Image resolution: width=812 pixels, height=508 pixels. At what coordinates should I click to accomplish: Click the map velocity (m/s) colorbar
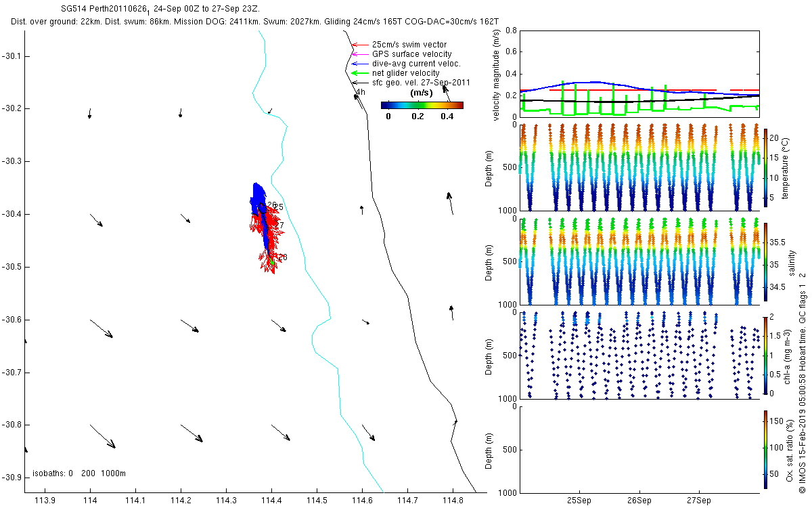422,105
